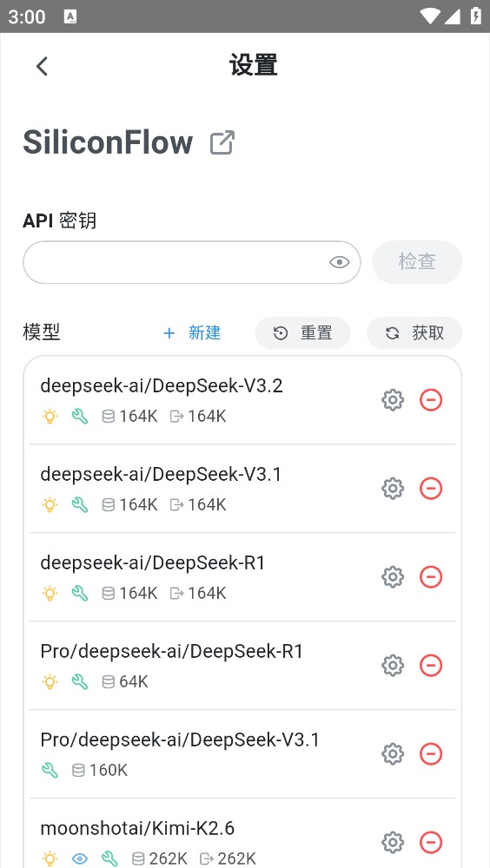490x868 pixels.
Task: Click the wrench tool icon under DeepSeek-V3.2
Action: click(x=80, y=416)
